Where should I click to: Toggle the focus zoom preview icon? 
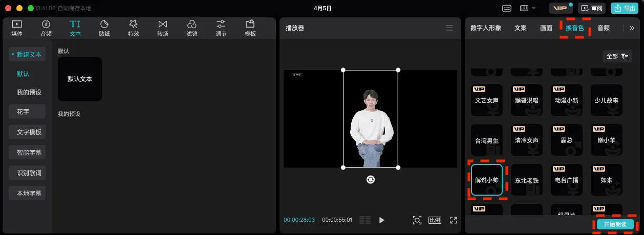click(x=417, y=220)
